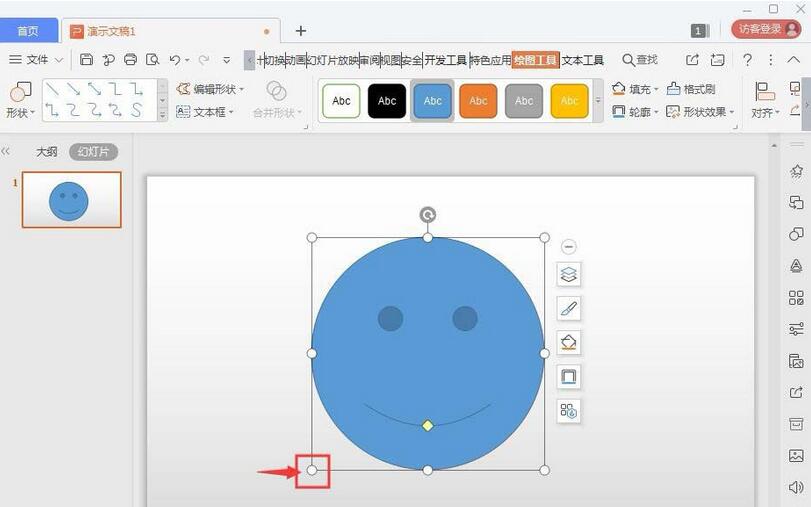Expand the Fill (填充) dropdown
The image size is (811, 507).
[634, 89]
